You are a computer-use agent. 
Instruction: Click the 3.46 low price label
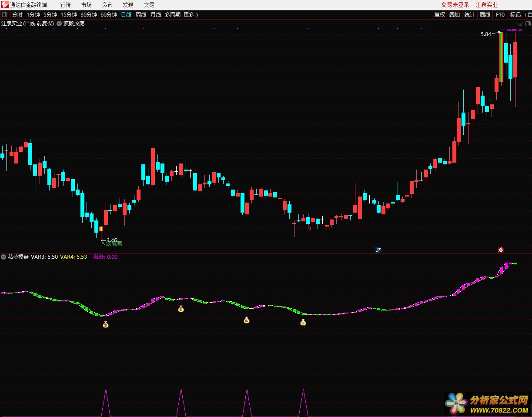pyautogui.click(x=112, y=240)
